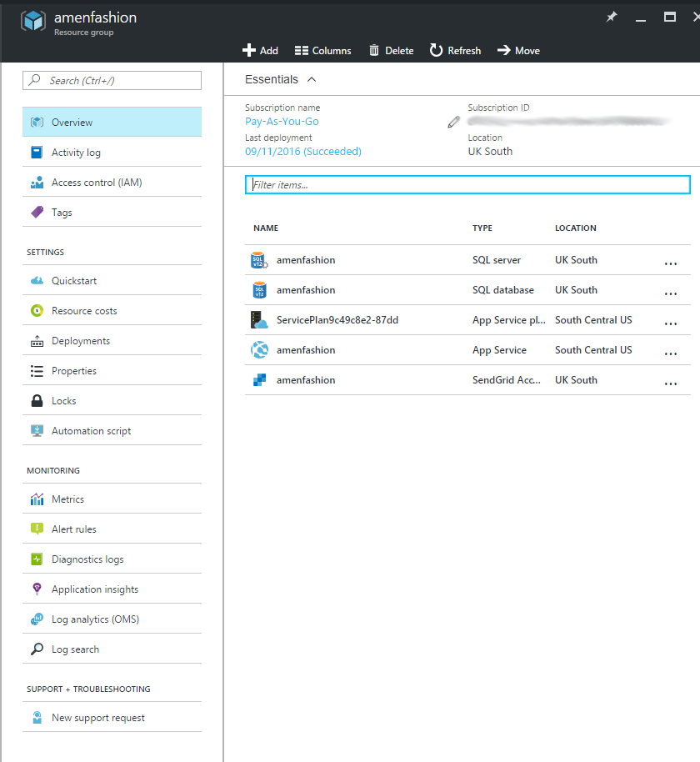Click the App Service globe icon
The image size is (700, 762).
[259, 350]
